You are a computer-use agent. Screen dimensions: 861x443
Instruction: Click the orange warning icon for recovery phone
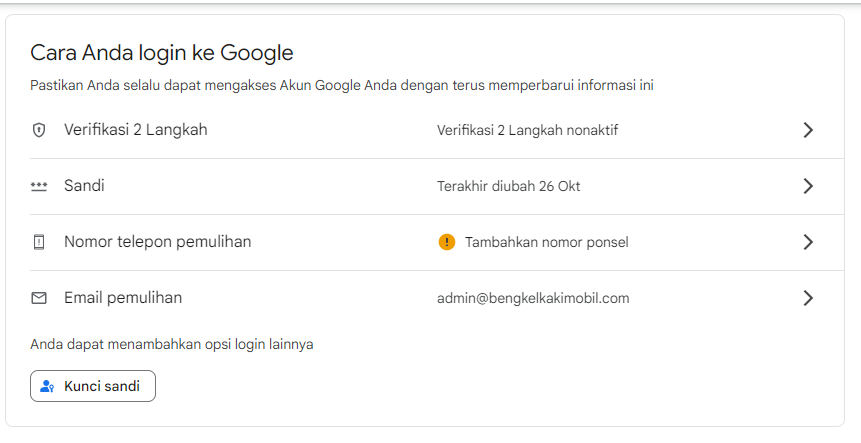pyautogui.click(x=447, y=242)
